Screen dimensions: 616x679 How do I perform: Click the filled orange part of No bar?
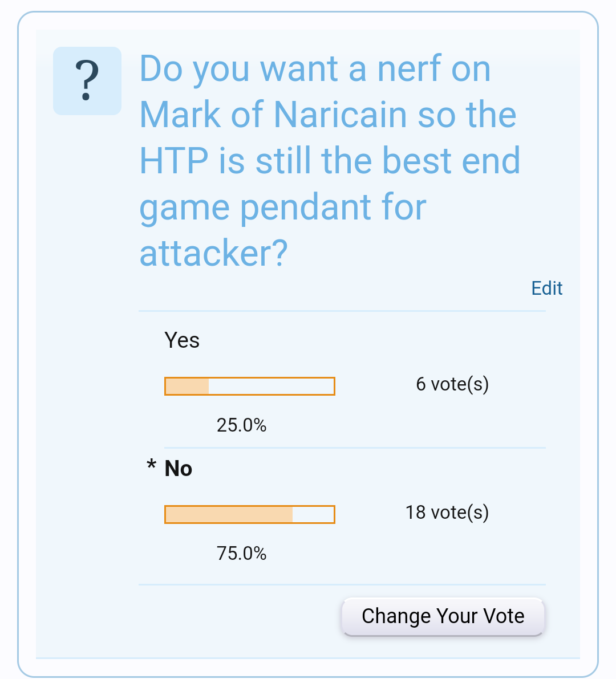229,514
